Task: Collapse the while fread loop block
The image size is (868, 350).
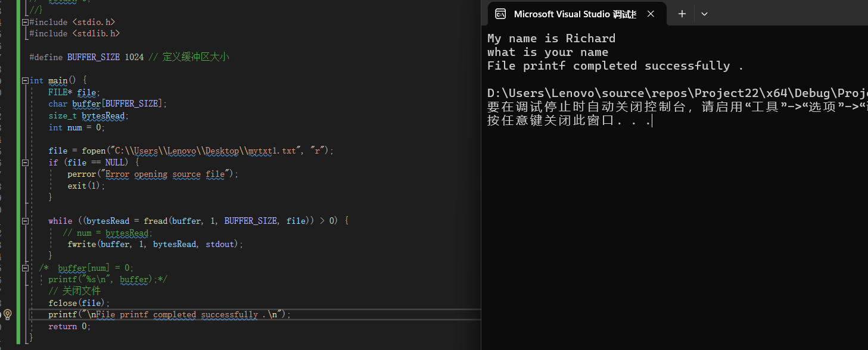Action: coord(25,221)
